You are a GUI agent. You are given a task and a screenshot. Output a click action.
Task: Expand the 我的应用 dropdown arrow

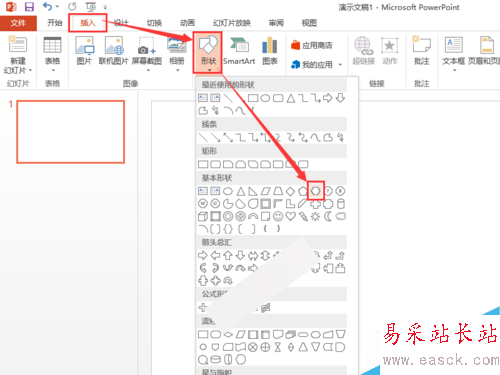pos(340,65)
